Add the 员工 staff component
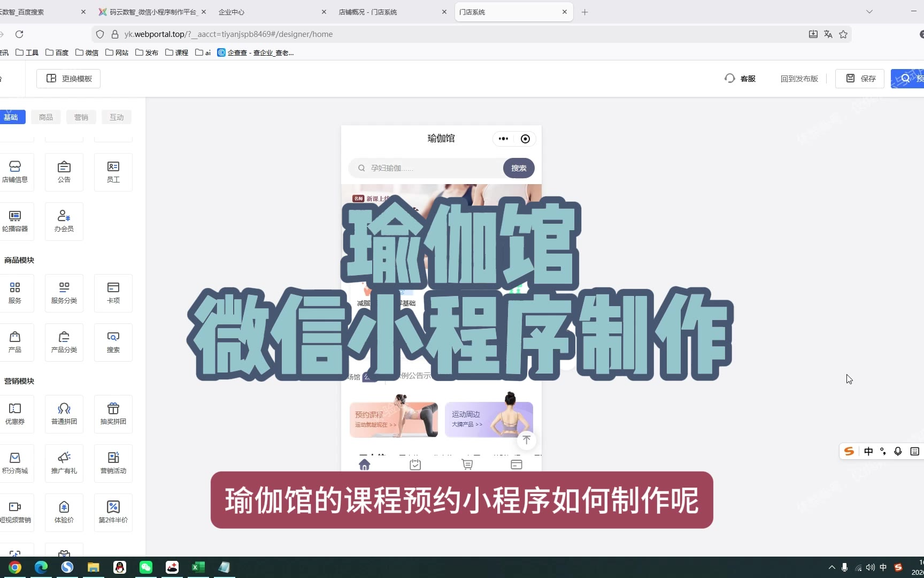Screen dimensions: 924x578 click(x=113, y=172)
